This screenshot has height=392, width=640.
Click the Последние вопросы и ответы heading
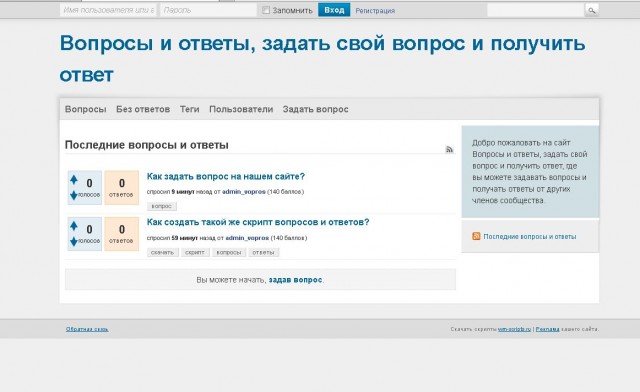(x=147, y=145)
